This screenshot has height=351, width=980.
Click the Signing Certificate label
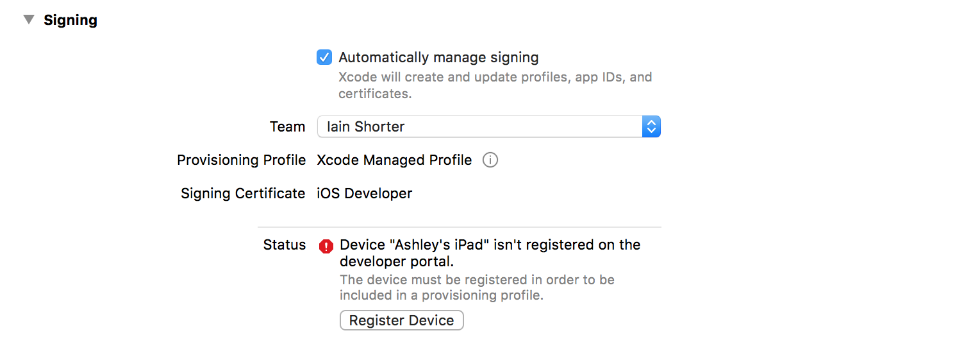(x=243, y=193)
